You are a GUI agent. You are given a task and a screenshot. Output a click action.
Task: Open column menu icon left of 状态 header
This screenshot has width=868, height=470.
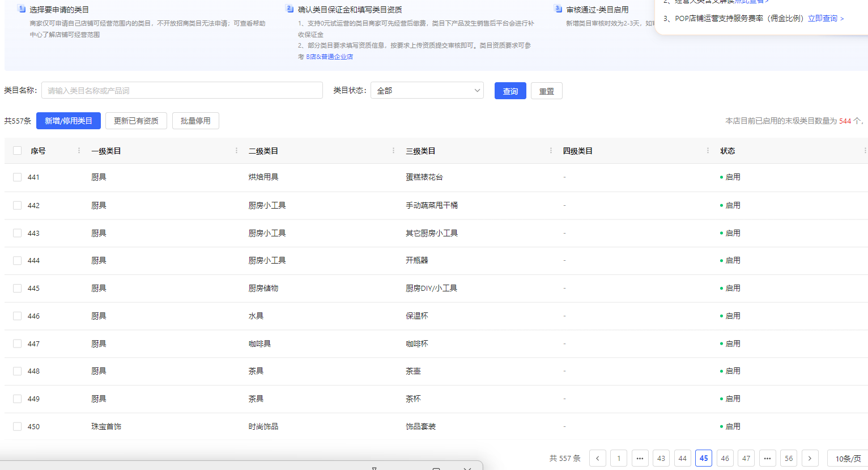[708, 151]
